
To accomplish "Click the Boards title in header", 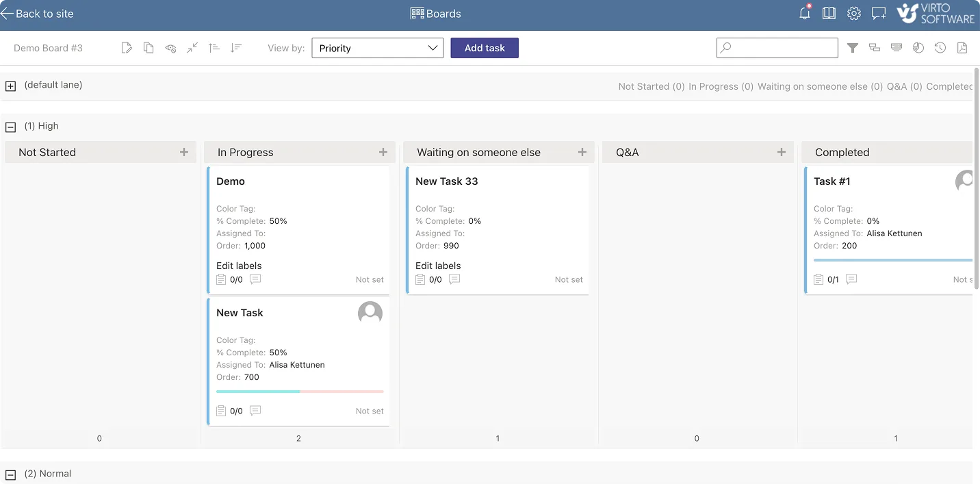I will coord(443,14).
